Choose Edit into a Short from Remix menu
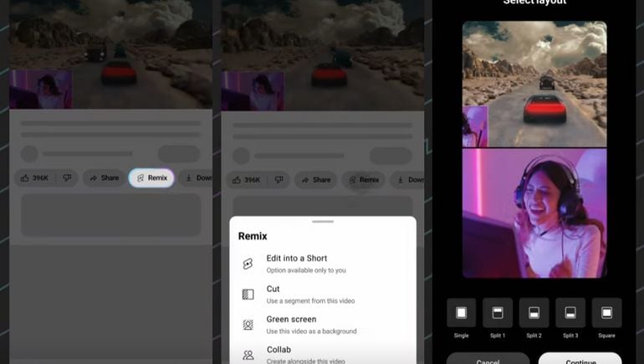644x364 pixels. (297, 264)
